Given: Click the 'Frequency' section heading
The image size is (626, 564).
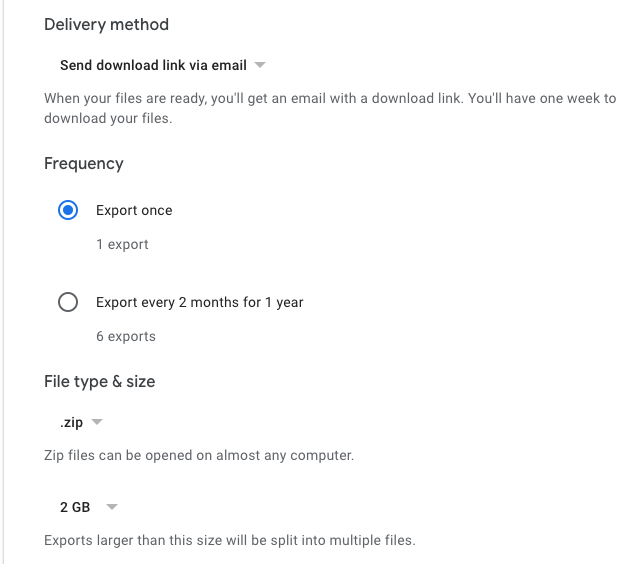Looking at the screenshot, I should click(84, 163).
